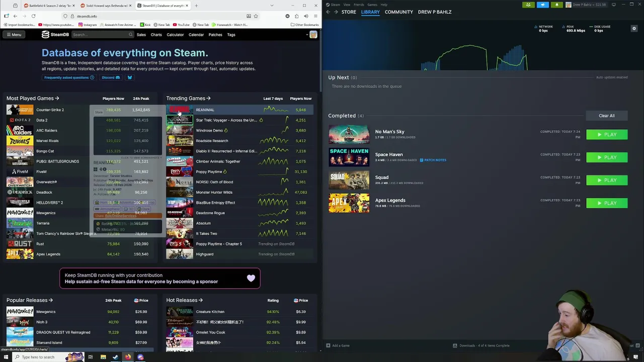Screen dimensions: 644x362
Task: Click the Discord link on SteamDB
Action: click(x=111, y=77)
